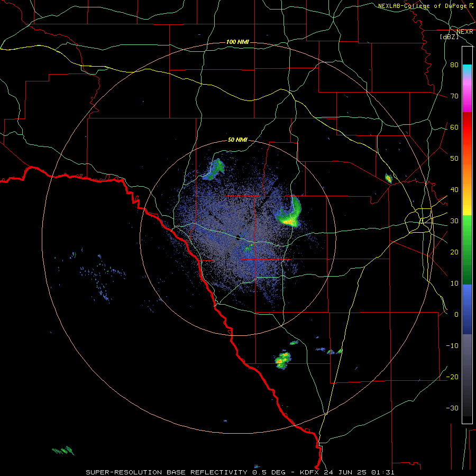This screenshot has width=476, height=476.
Task: Click the 50 value on the dBZ scale
Action: pos(454,159)
